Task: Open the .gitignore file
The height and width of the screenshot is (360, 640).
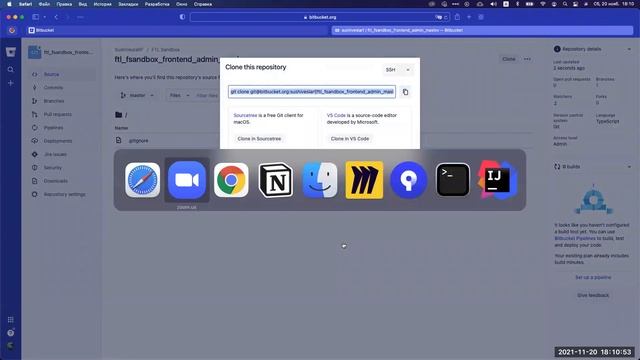Action: (x=138, y=140)
